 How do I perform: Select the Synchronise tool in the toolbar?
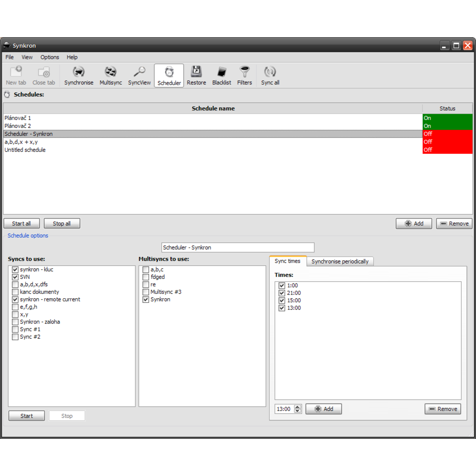(78, 75)
